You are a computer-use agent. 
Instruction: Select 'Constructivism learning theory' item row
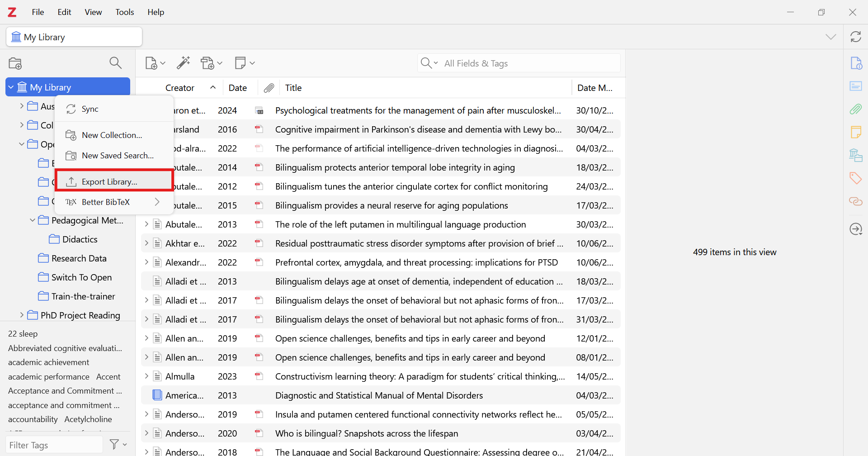[381, 376]
